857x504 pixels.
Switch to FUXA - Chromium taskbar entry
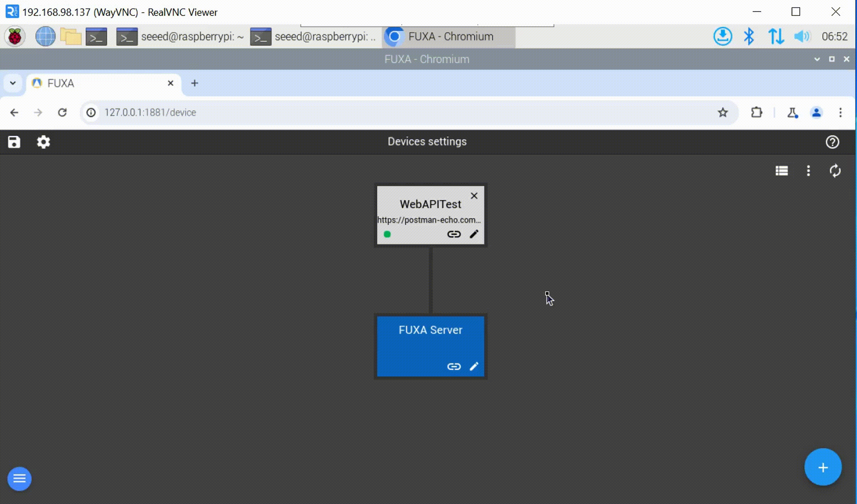click(x=448, y=36)
